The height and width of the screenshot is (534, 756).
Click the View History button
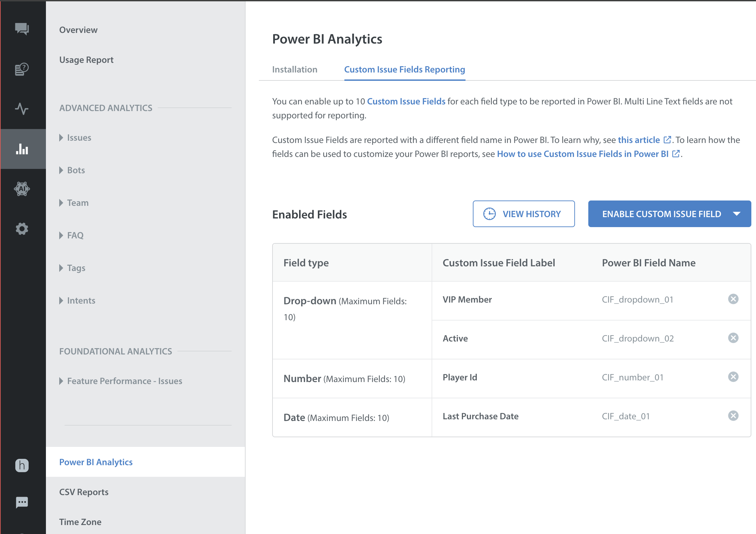pos(524,214)
